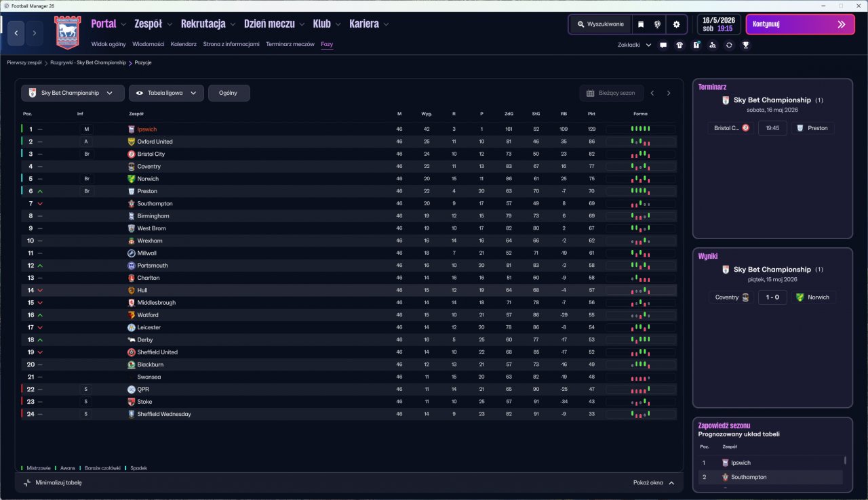Open the player search shortcut icon

[713, 45]
